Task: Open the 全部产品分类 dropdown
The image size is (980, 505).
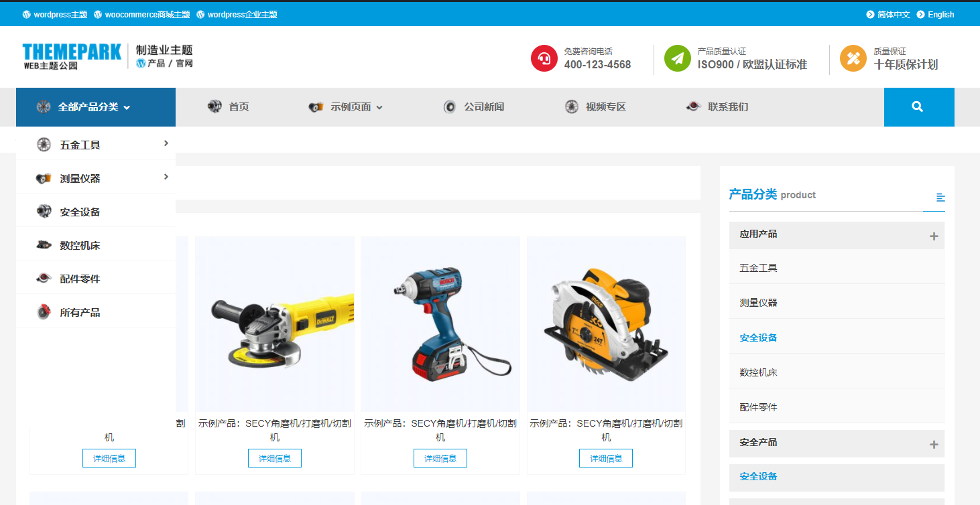Action: click(x=88, y=106)
